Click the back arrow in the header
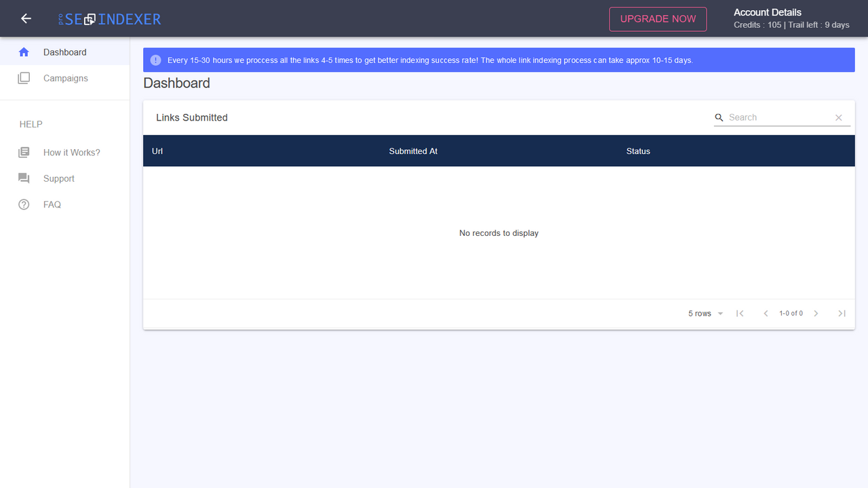 26,18
